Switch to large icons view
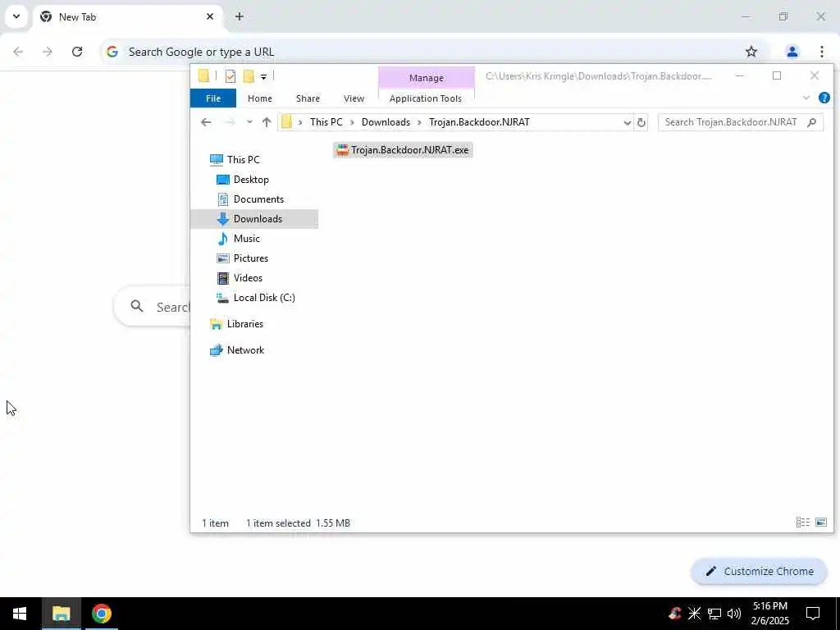The image size is (840, 630). (820, 523)
